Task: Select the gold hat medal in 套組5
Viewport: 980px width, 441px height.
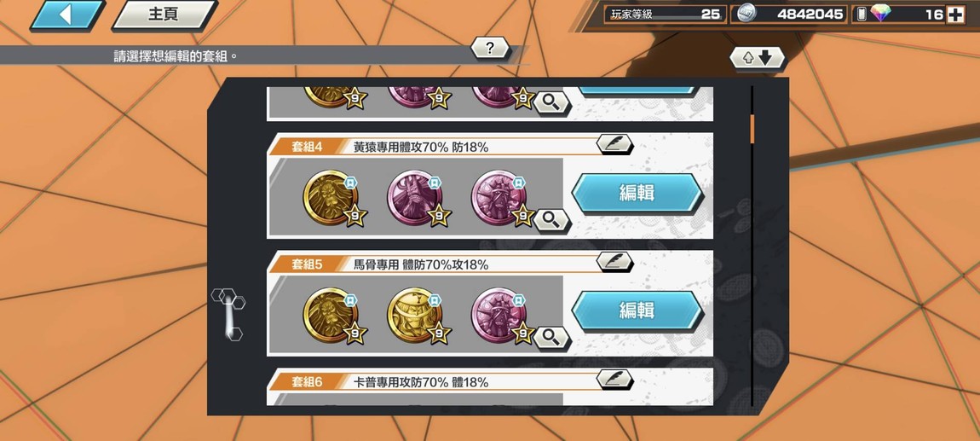Action: tap(416, 315)
